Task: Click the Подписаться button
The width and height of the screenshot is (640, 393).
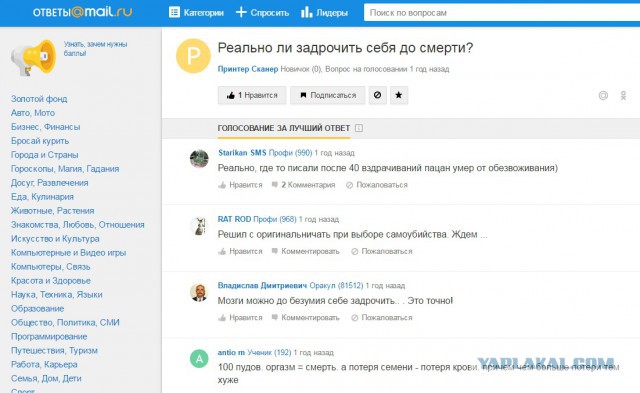Action: pyautogui.click(x=327, y=95)
